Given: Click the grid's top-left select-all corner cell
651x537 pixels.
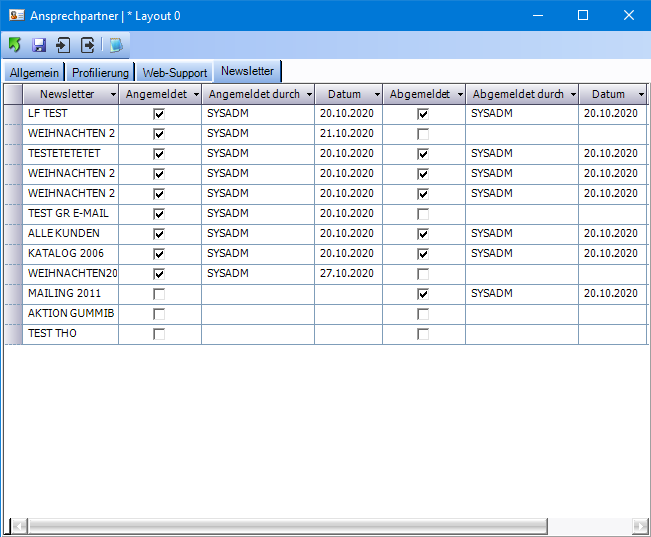Looking at the screenshot, I should 13,94.
